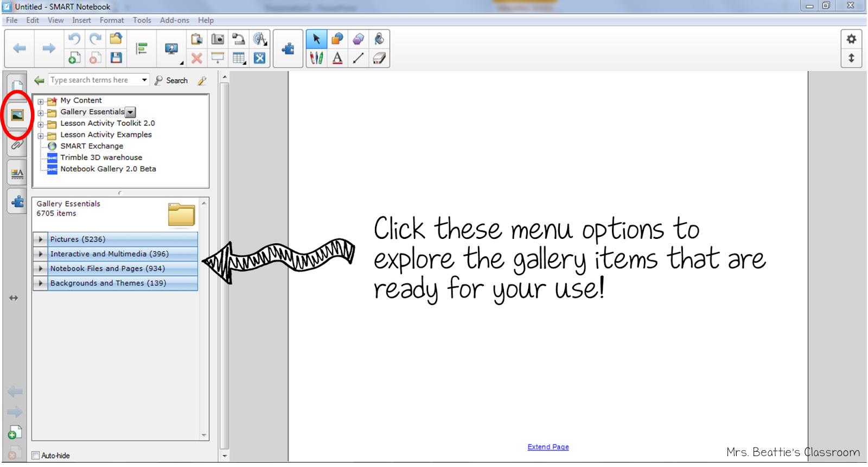Open the search terms dropdown arrow
Viewport: 868px width, 467px height.
point(144,80)
